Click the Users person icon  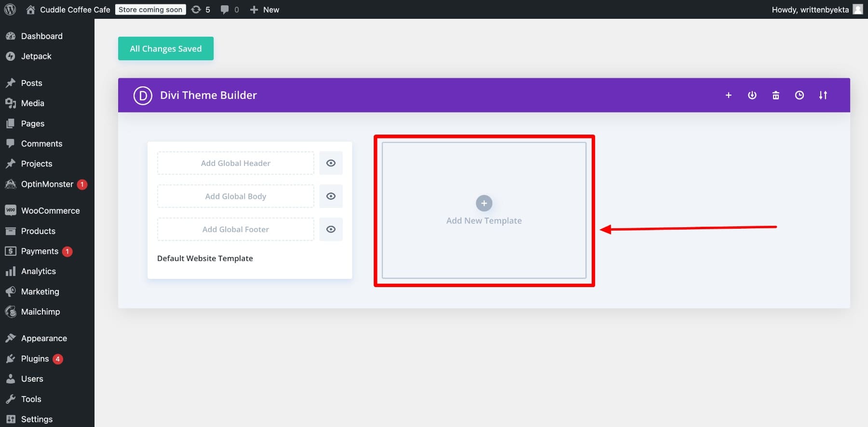coord(11,379)
